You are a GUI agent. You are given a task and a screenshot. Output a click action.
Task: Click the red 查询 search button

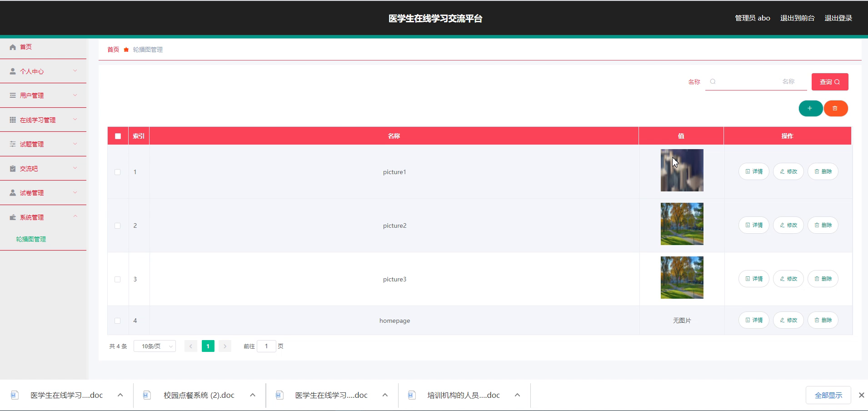(830, 82)
